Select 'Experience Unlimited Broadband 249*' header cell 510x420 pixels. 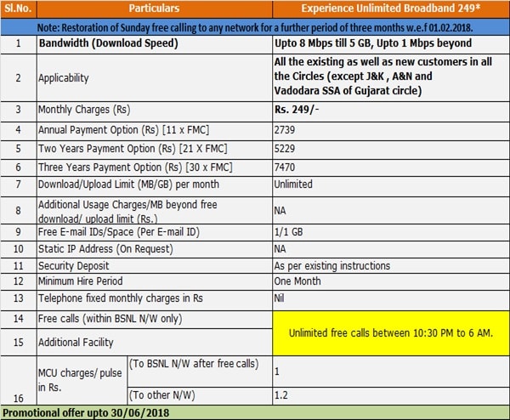pyautogui.click(x=391, y=9)
